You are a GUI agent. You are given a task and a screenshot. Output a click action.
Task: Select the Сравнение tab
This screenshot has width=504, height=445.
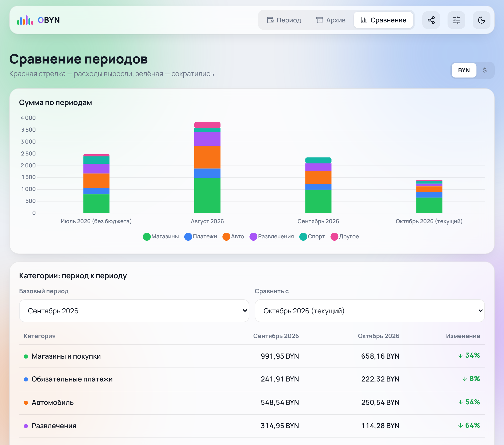coord(383,20)
